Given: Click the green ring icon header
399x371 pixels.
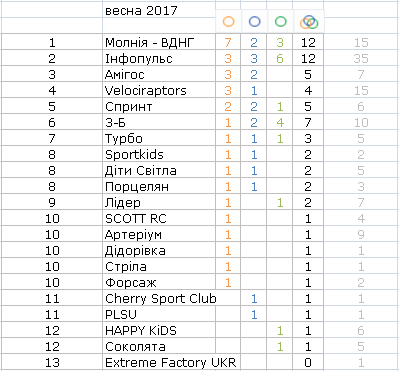Looking at the screenshot, I should 281,22.
